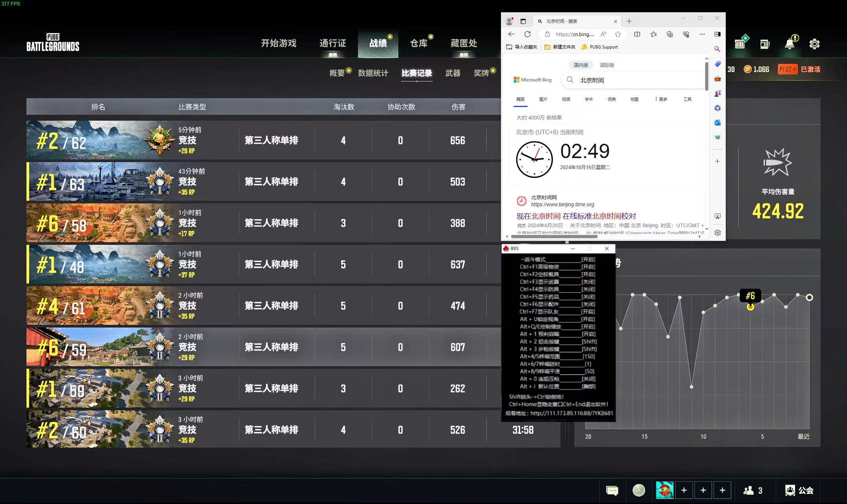Viewport: 847px width, 504px height.
Task: Switch to the 数据统计 sub-tab
Action: pos(373,73)
